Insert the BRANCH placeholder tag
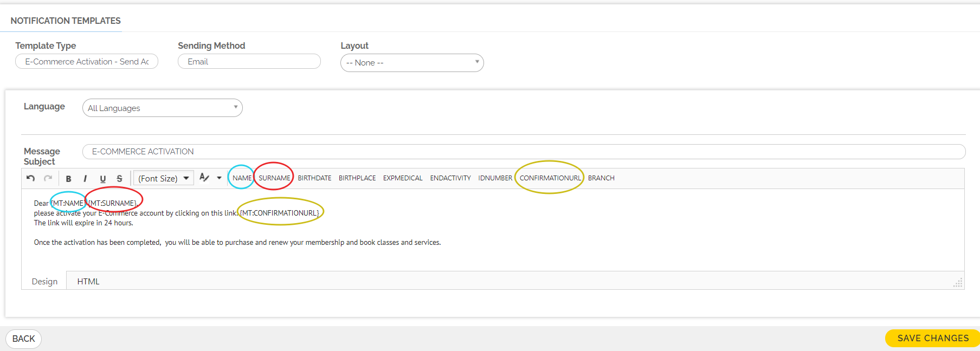The width and height of the screenshot is (980, 351). (x=601, y=178)
